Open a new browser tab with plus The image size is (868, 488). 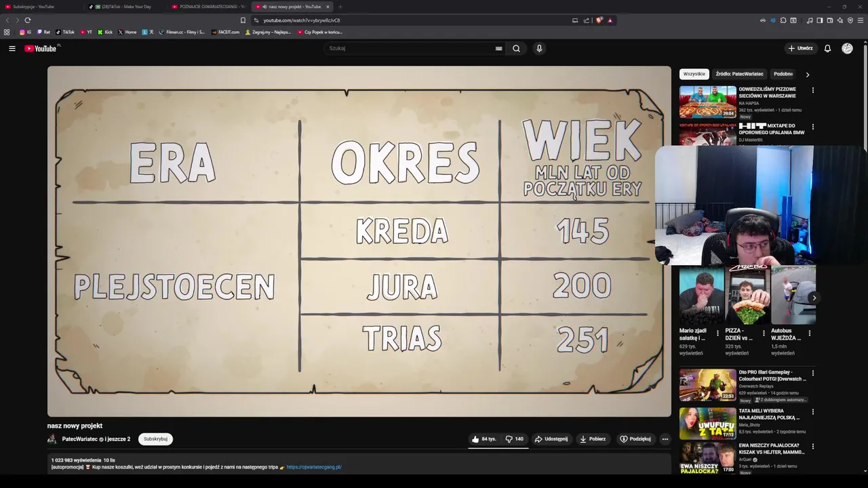[340, 7]
